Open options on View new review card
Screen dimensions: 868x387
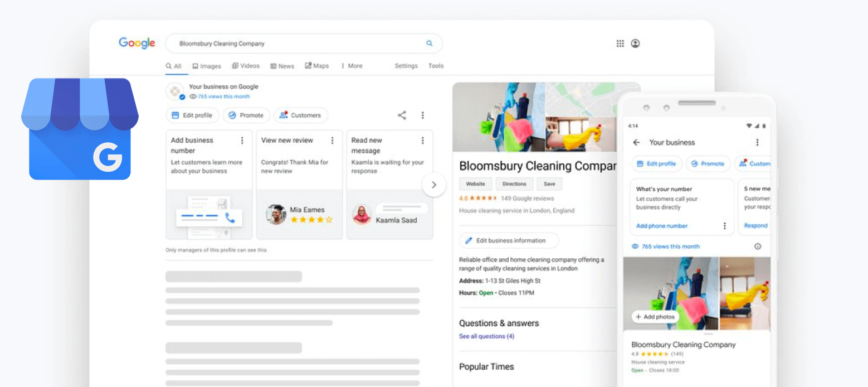pyautogui.click(x=333, y=141)
